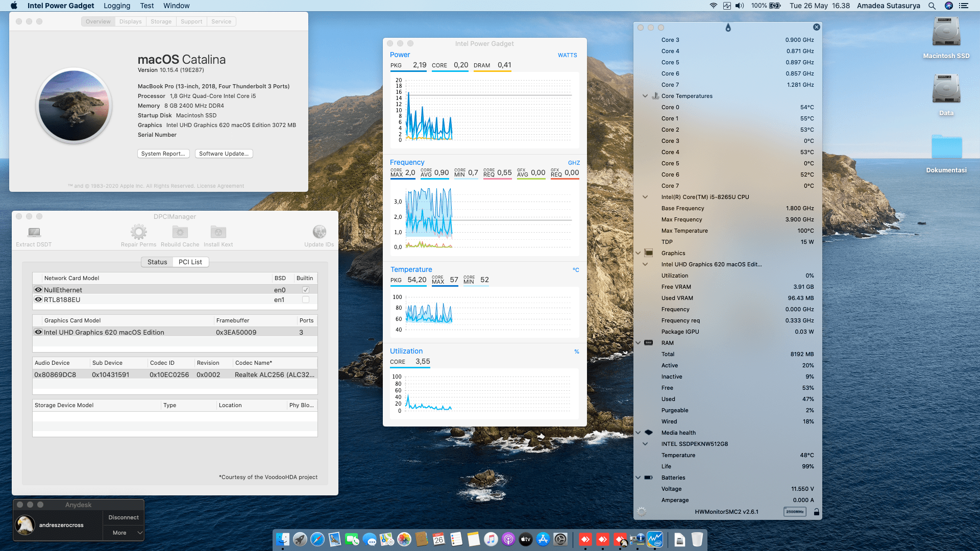Collapse the Core Temperatures section
The height and width of the screenshot is (551, 980).
coord(645,95)
